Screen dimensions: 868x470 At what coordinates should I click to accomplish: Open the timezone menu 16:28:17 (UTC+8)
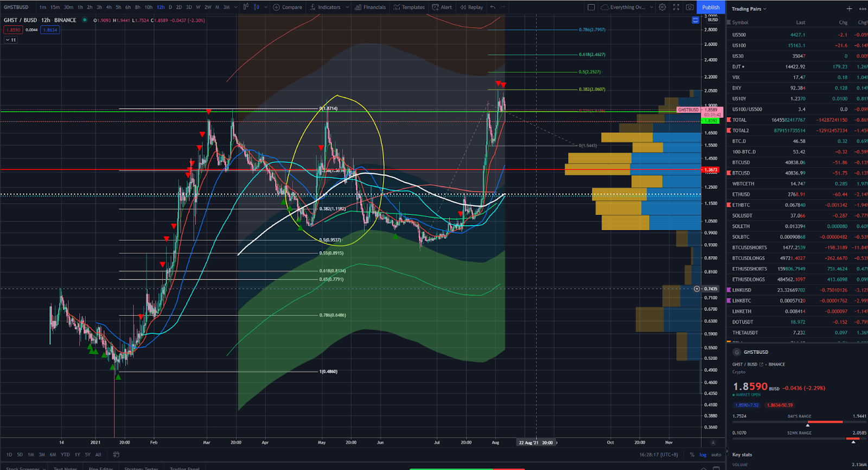[658, 455]
